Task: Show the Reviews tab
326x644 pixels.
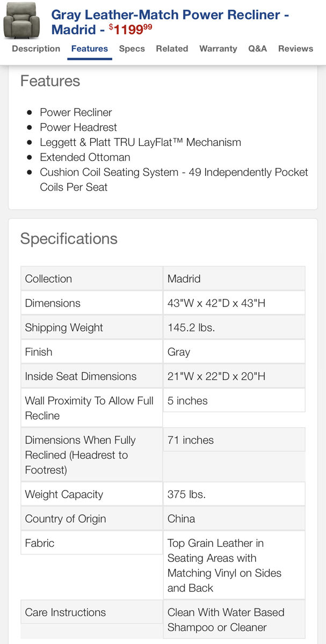Action: (x=295, y=49)
